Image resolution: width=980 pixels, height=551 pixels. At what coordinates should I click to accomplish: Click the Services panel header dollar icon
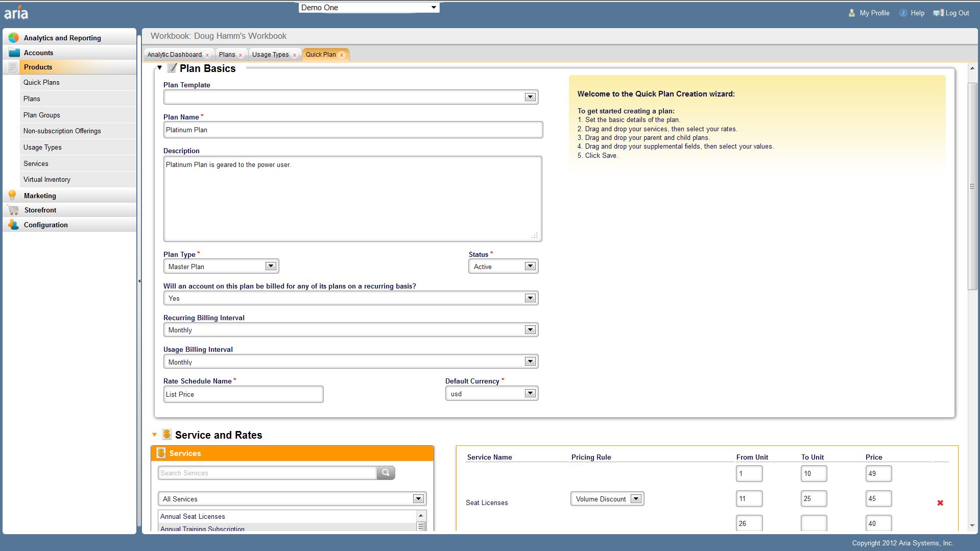point(161,453)
